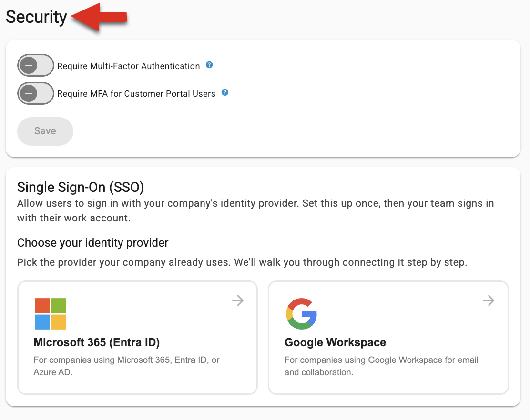Click the Microsoft four-square logo
Screen dimensions: 530x420
tap(51, 314)
